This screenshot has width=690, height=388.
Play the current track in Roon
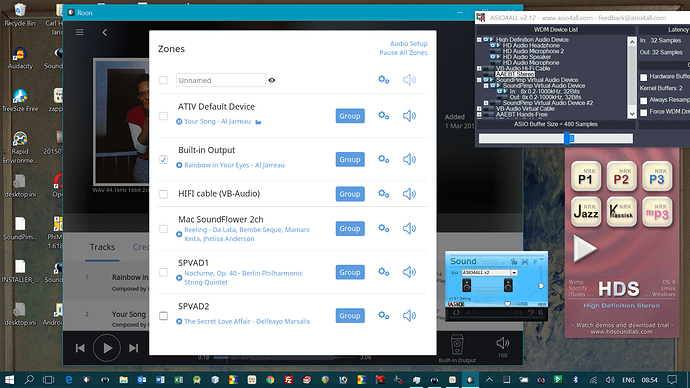[x=107, y=348]
